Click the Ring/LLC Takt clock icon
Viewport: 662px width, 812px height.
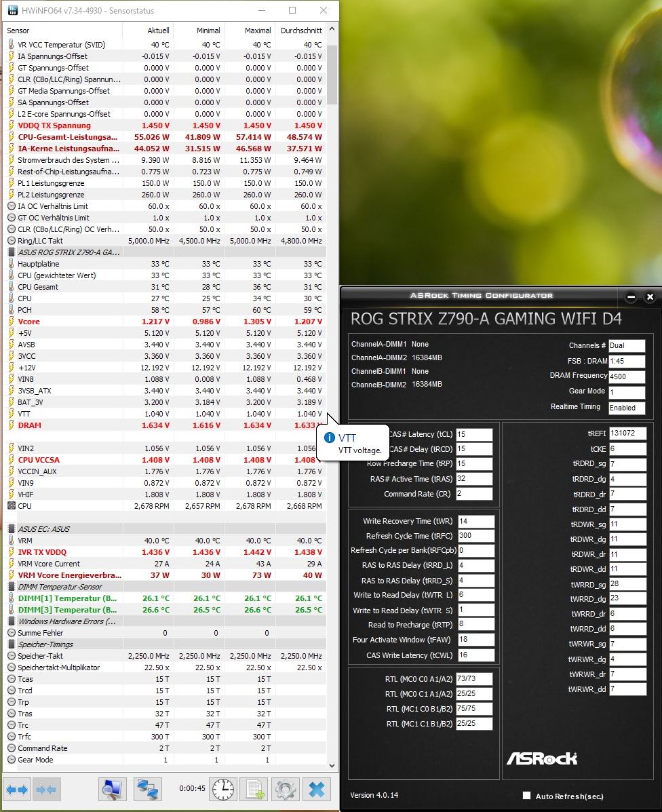point(12,241)
